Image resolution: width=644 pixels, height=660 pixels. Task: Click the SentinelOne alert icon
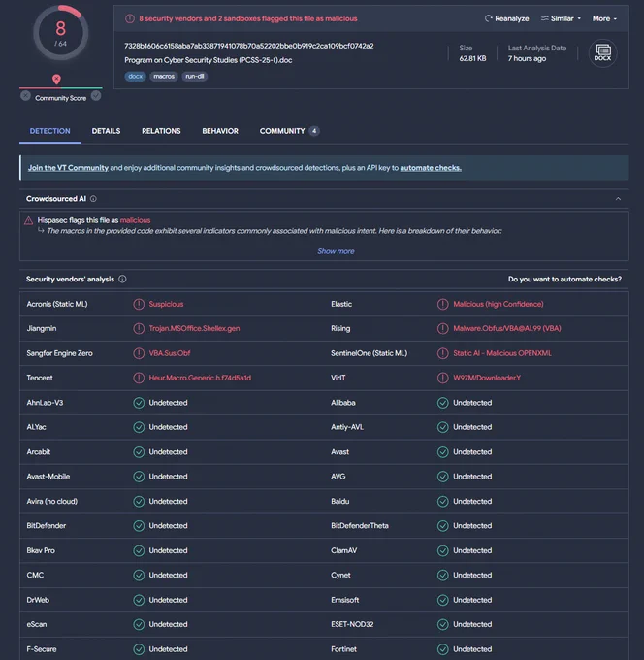coord(443,353)
